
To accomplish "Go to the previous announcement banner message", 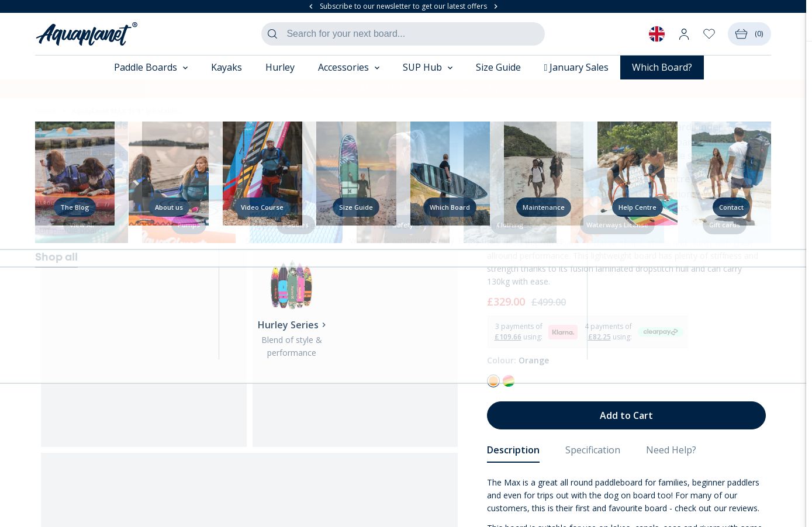I will tap(310, 6).
